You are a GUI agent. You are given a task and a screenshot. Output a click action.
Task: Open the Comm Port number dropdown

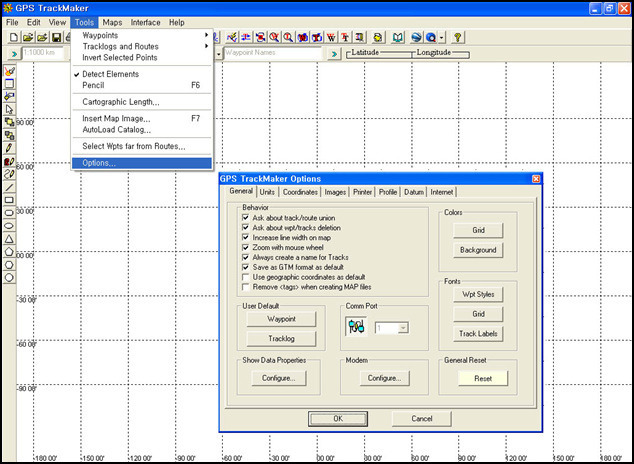(x=403, y=327)
